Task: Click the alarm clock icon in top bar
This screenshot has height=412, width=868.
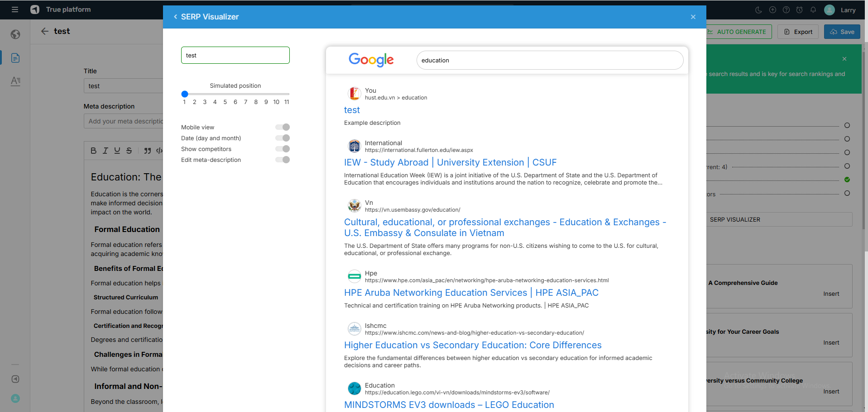Action: 800,10
